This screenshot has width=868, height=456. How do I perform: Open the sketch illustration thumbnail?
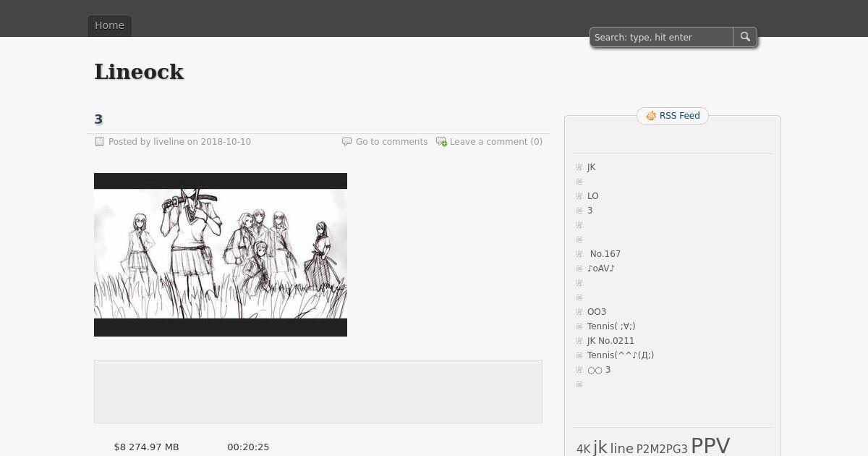pos(221,255)
